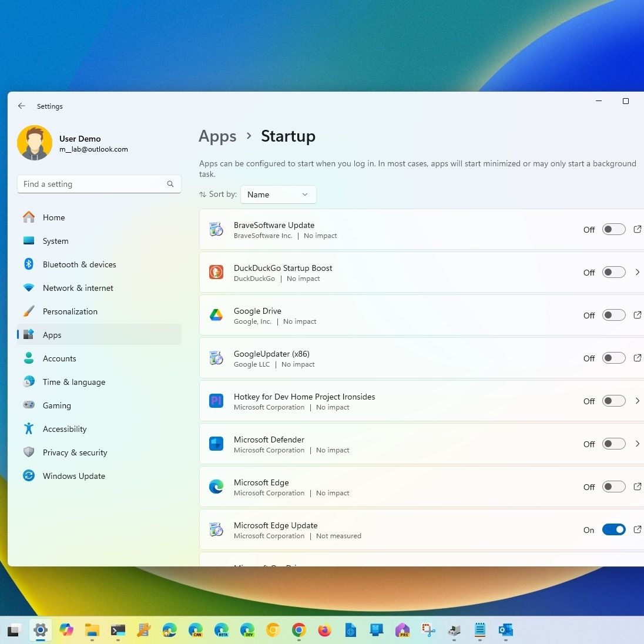Open Notepad from the taskbar
644x644 pixels.
(480, 630)
